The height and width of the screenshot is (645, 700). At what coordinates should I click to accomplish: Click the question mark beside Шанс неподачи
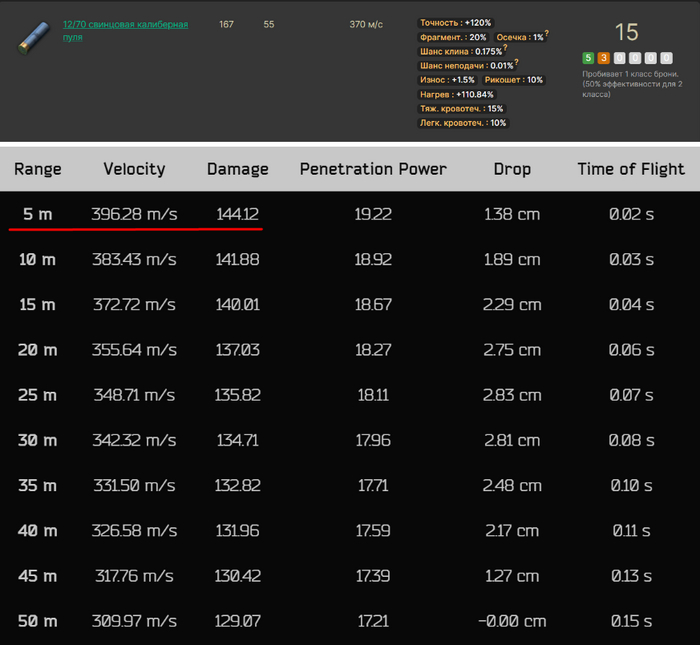point(516,63)
